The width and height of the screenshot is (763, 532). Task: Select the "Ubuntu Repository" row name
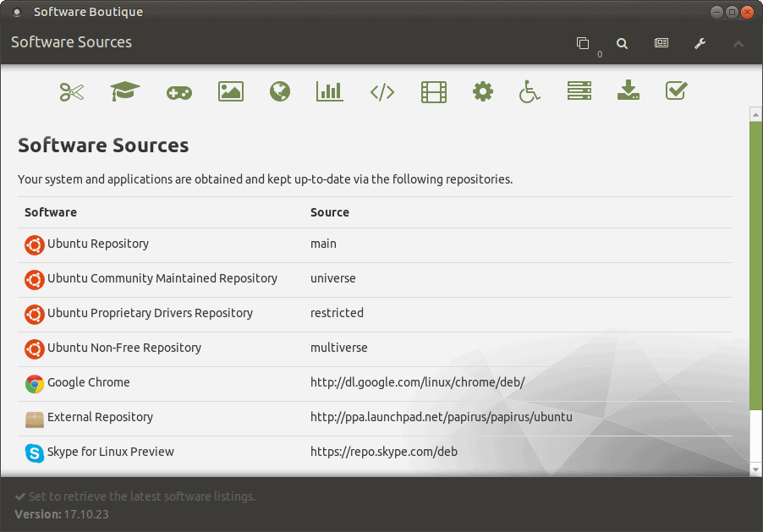pos(98,244)
